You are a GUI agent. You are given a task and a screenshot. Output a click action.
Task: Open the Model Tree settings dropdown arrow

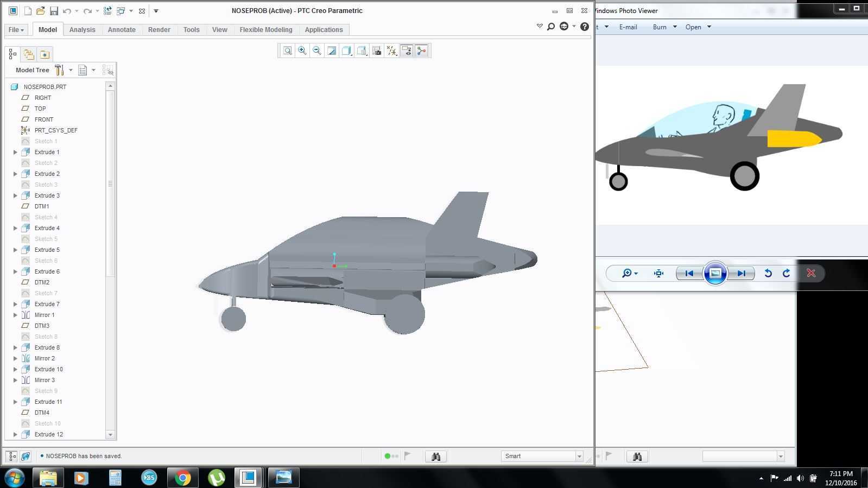click(71, 70)
